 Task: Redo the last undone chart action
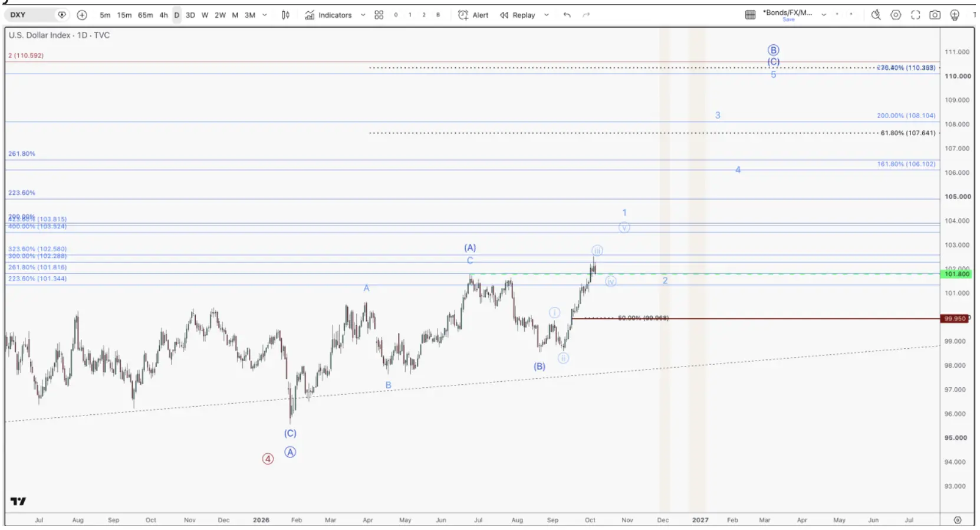pyautogui.click(x=586, y=15)
